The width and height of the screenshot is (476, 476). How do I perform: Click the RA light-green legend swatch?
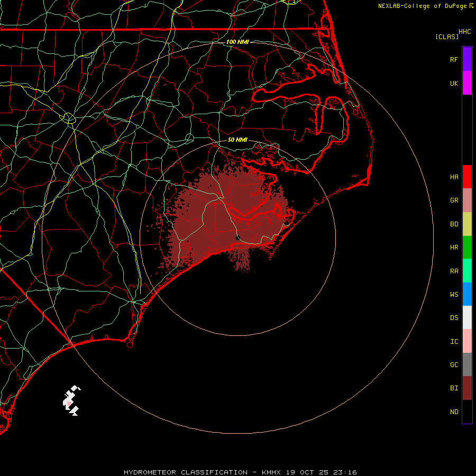point(467,271)
